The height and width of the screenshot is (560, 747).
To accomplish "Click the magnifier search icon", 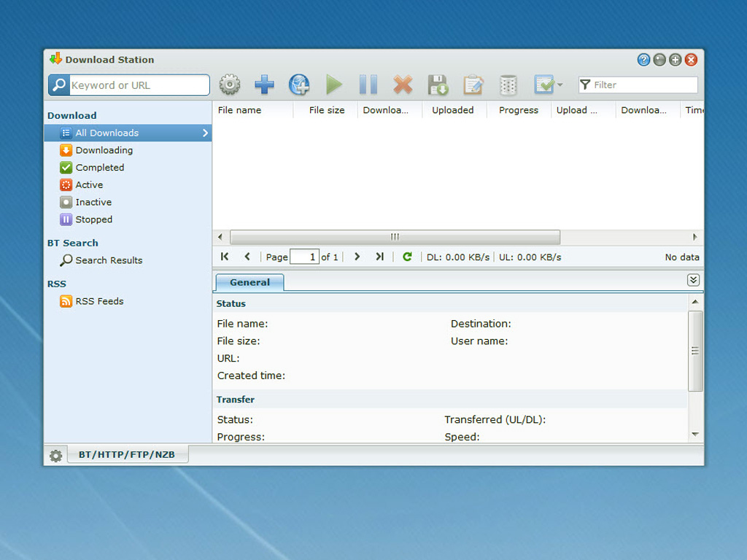I will (x=60, y=85).
